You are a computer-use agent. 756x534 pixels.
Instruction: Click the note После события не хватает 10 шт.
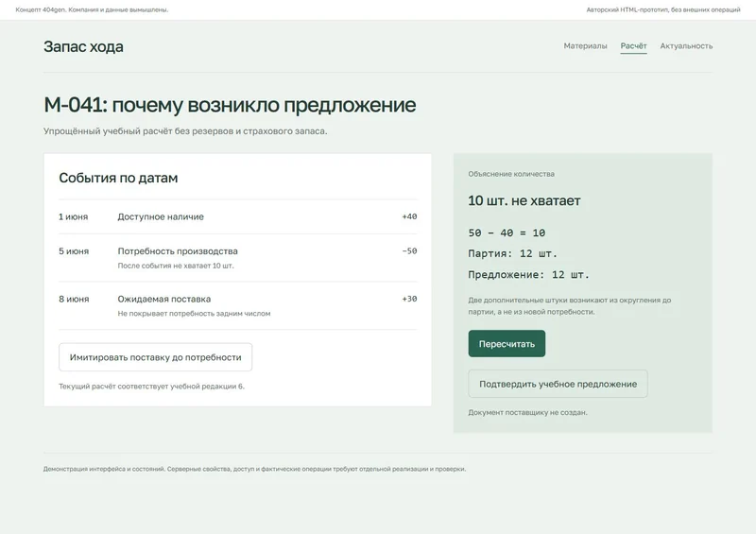[176, 266]
